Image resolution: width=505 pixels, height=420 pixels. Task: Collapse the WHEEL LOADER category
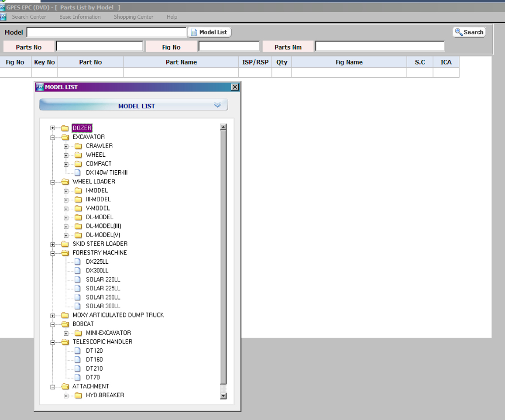(53, 182)
